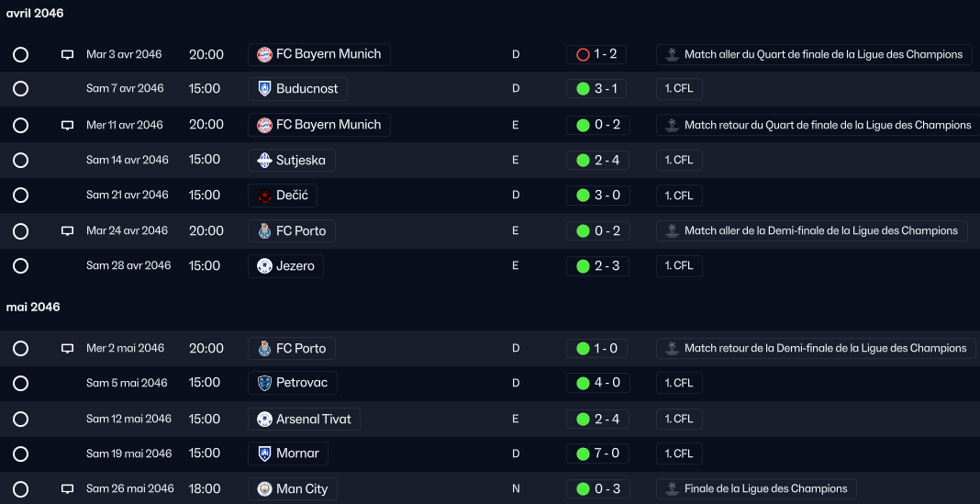Click the Buducnost club badge
The image size is (980, 504).
tap(264, 89)
